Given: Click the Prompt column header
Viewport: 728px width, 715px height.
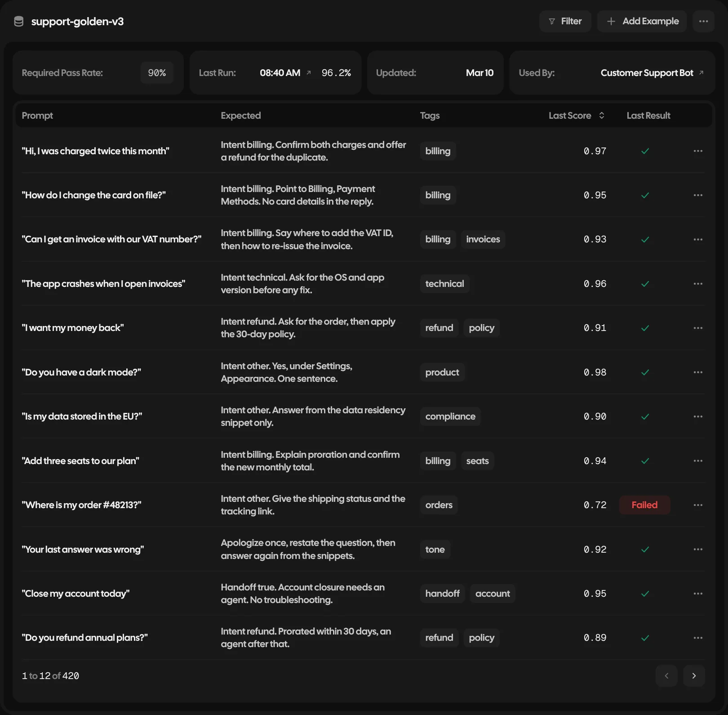Looking at the screenshot, I should 37,116.
